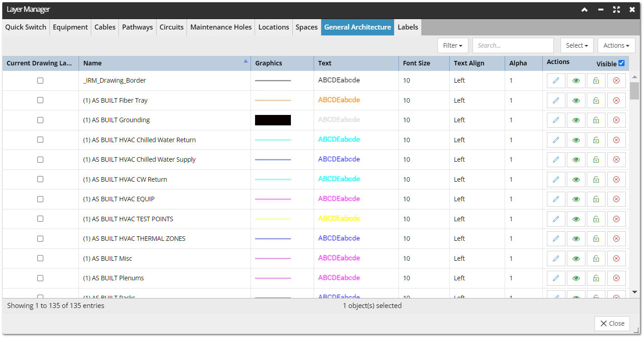The width and height of the screenshot is (644, 338).
Task: Edit (1) AS BUILT HVAC CW Return layer
Action: [556, 179]
